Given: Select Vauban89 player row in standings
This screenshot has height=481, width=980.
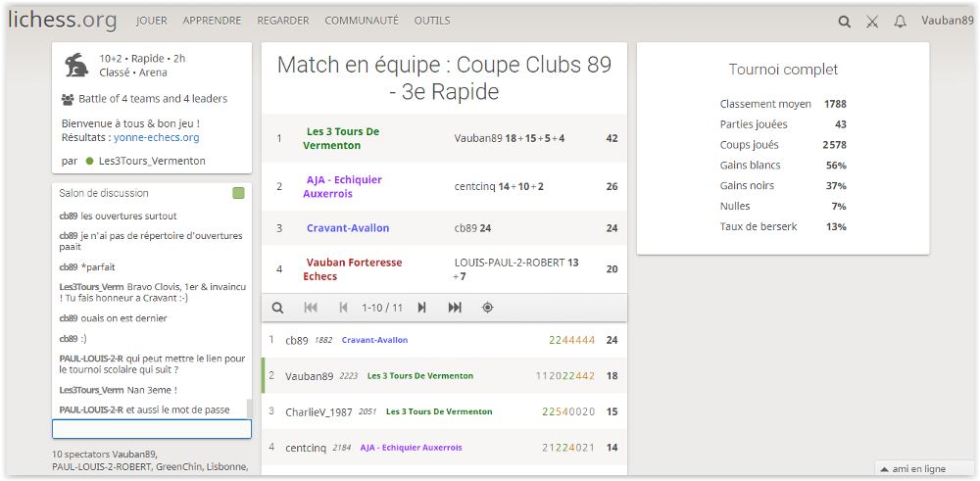Looking at the screenshot, I should (444, 375).
